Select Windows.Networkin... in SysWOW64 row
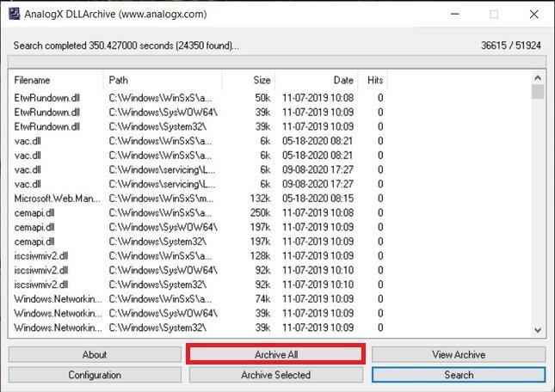Screen dimensions: 555x392 [x=199, y=314]
